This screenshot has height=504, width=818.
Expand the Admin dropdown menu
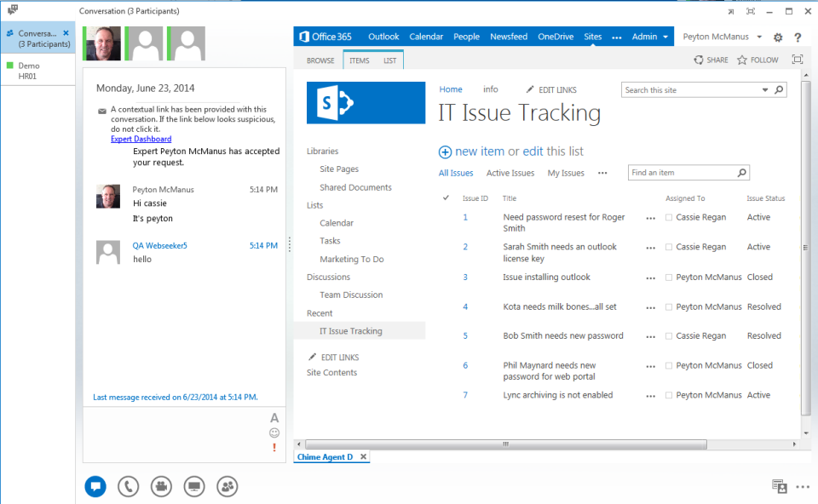click(649, 37)
